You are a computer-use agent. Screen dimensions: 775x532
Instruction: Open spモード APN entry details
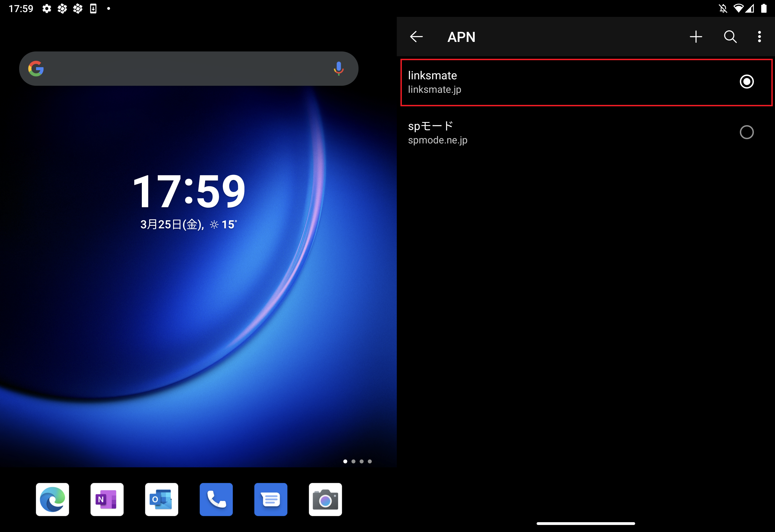click(586, 133)
